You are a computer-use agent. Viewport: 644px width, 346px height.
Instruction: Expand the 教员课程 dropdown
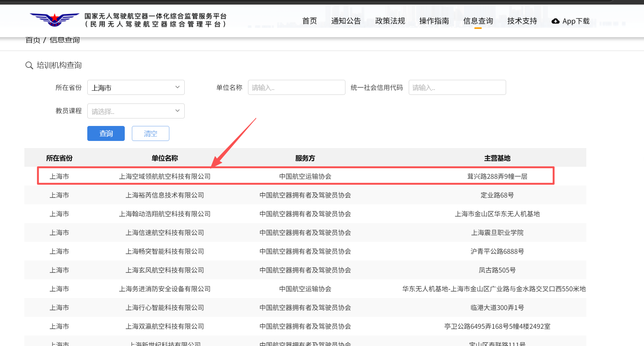point(136,111)
